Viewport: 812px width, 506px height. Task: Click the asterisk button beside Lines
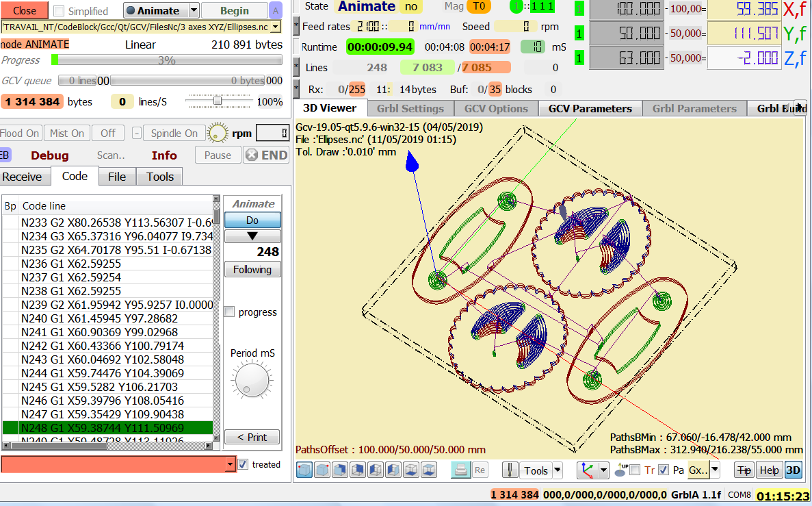click(x=296, y=67)
